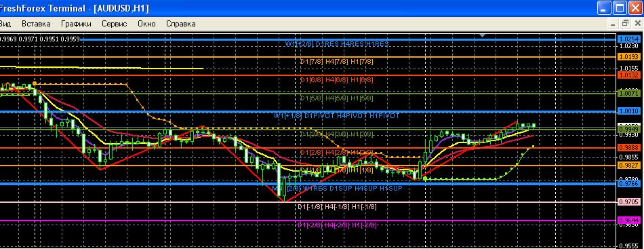Select the D1[-2/8] H4[-2/8] H1[-2/8] label
644x249 pixels.
tap(337, 225)
